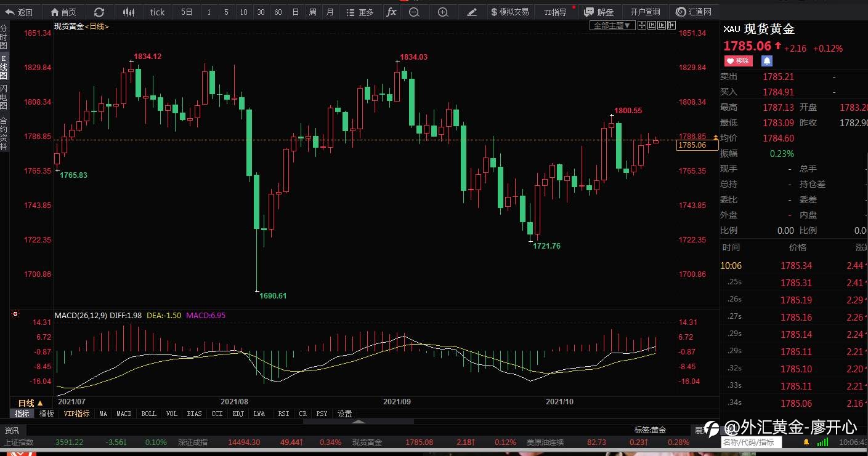Switch to monthly 月 candles
The image size is (868, 456).
pos(330,12)
